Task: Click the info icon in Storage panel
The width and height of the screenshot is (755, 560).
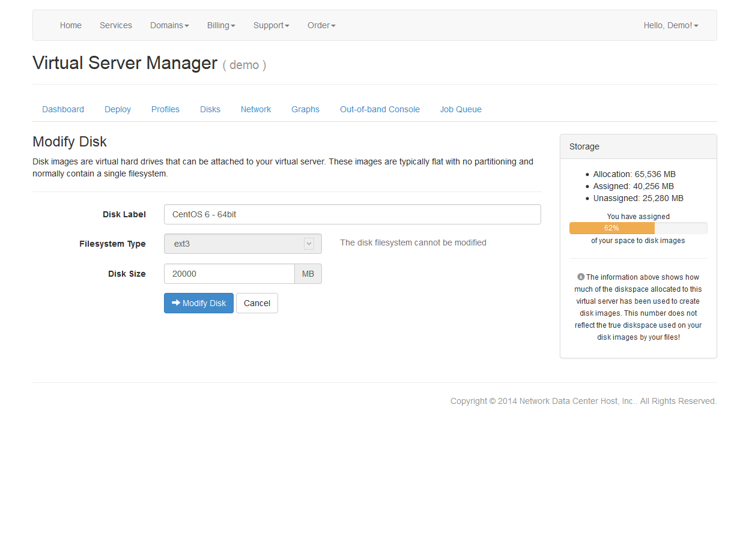Action: pos(581,277)
